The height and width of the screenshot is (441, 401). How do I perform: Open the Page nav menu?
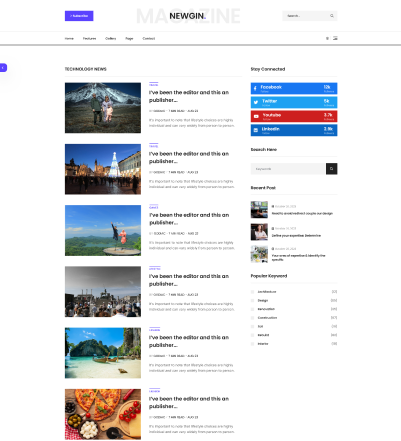pos(129,39)
